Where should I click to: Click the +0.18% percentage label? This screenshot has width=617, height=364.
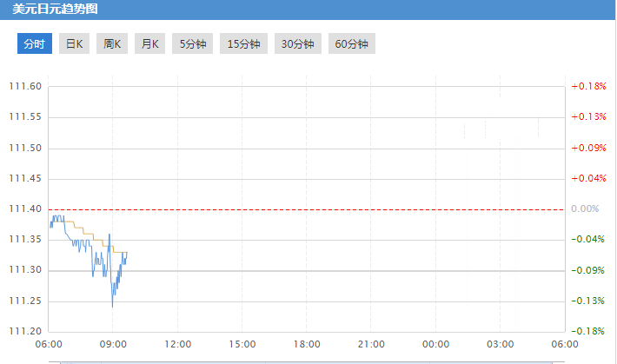[x=588, y=87]
